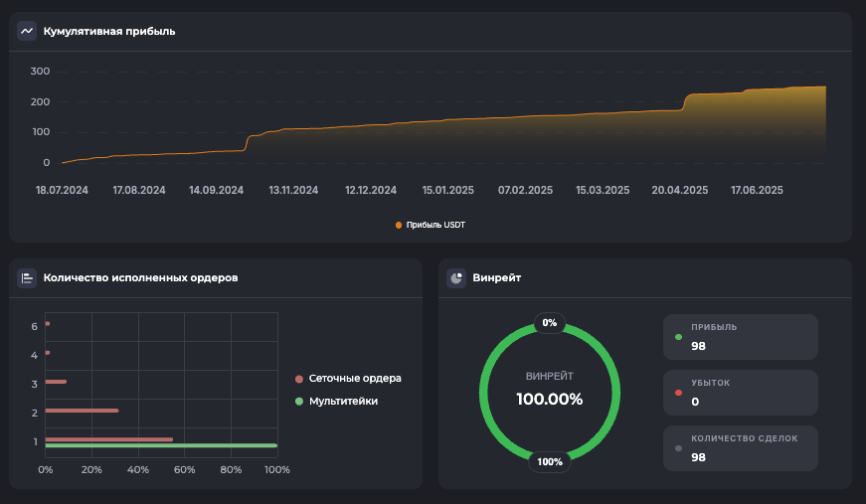The width and height of the screenshot is (866, 504).
Task: Open the Прибыль 98 stat card
Action: 741,337
